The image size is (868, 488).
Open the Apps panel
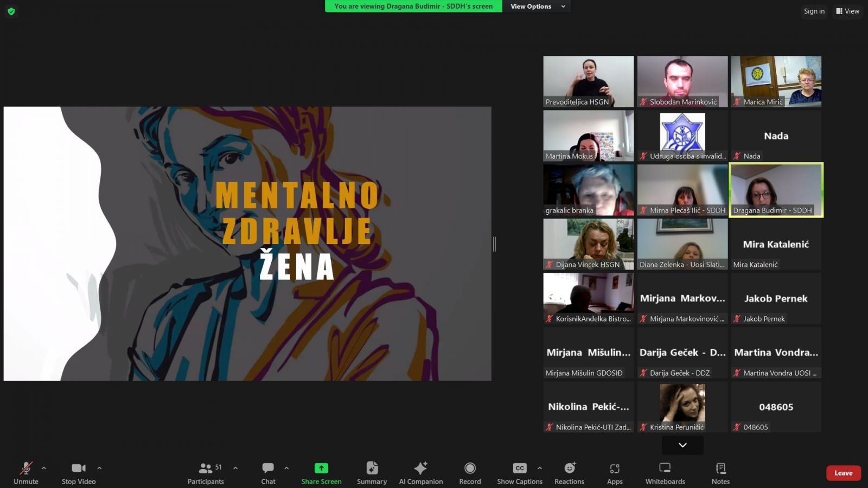pyautogui.click(x=615, y=473)
